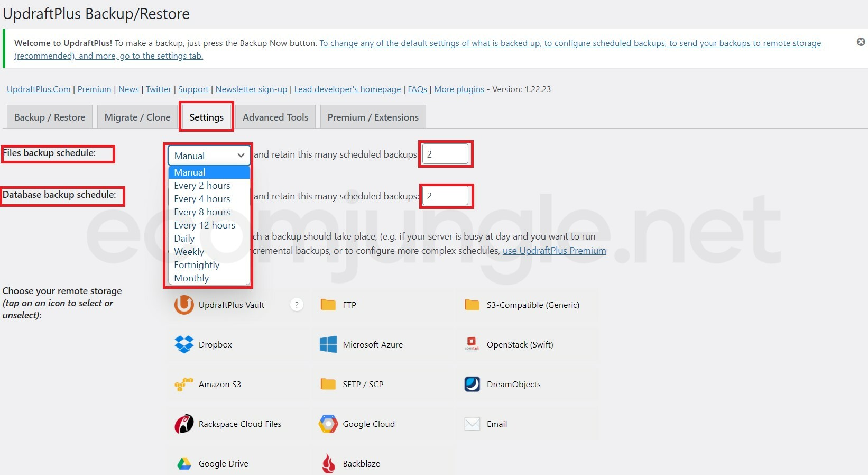Image resolution: width=868 pixels, height=475 pixels.
Task: Pick the Amazon S3 icon
Action: pos(184,384)
